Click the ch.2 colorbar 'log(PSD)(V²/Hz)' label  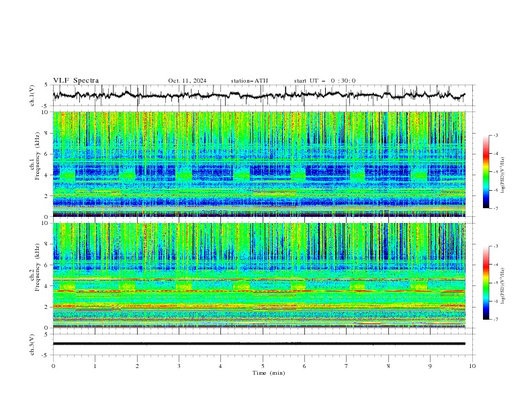503,286
